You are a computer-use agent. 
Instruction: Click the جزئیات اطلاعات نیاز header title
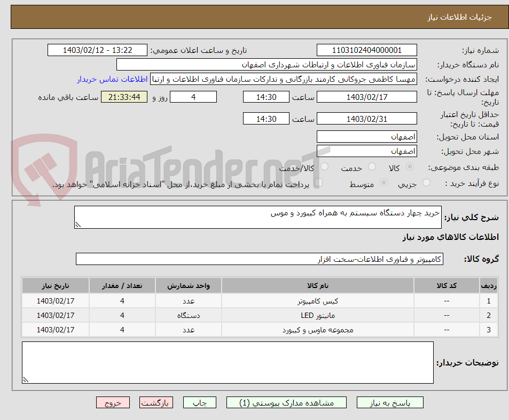coord(459,17)
